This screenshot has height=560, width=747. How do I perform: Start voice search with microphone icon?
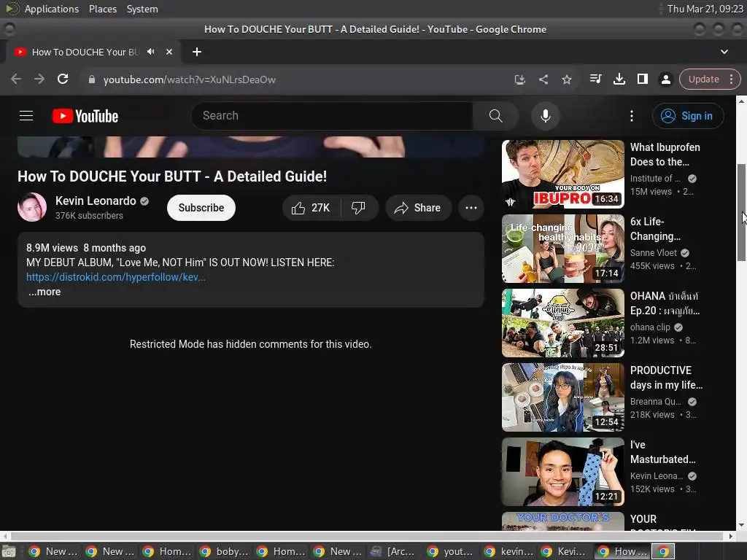(546, 116)
